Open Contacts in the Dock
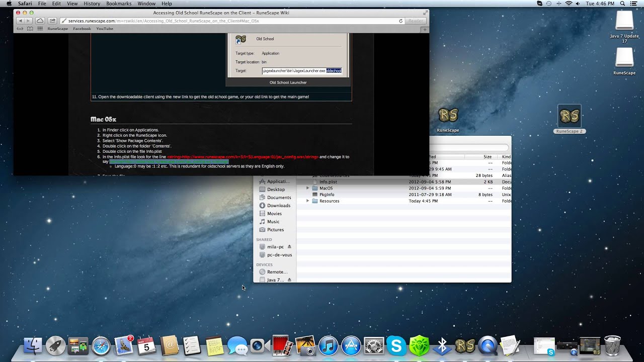644x362 pixels. [170, 346]
